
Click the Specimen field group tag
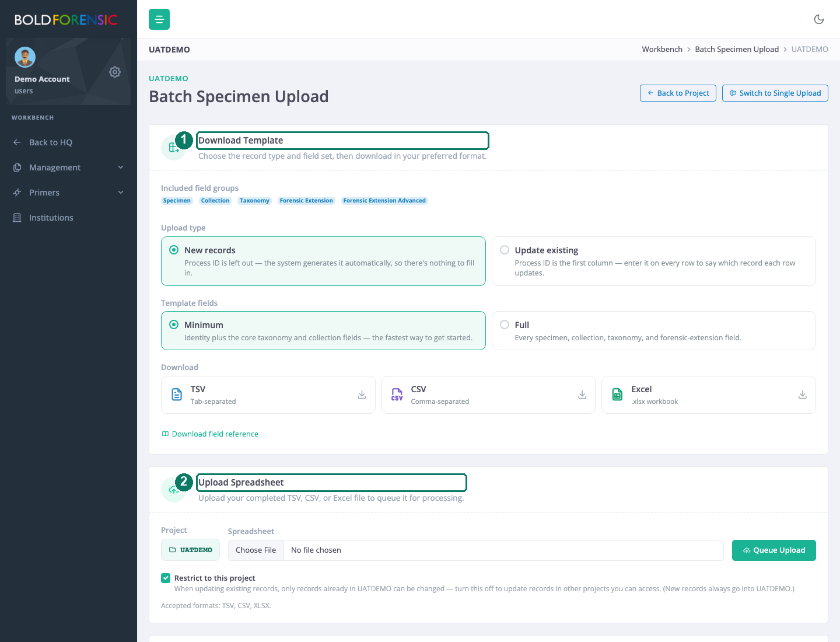pos(177,201)
